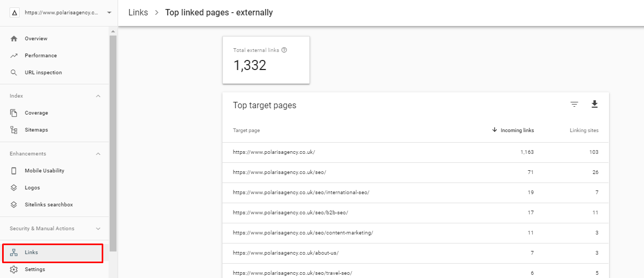Click the 1,332 total external links value
Viewport: 644px width, 278px height.
click(x=250, y=65)
